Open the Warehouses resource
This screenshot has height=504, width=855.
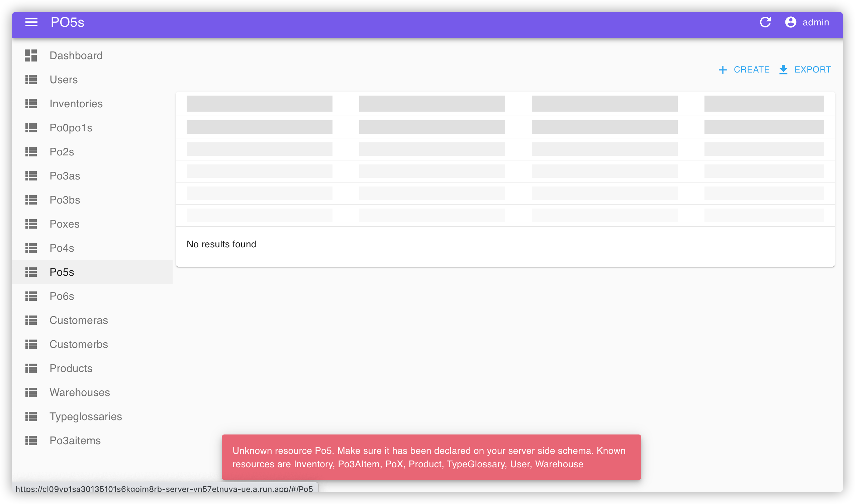pos(80,392)
